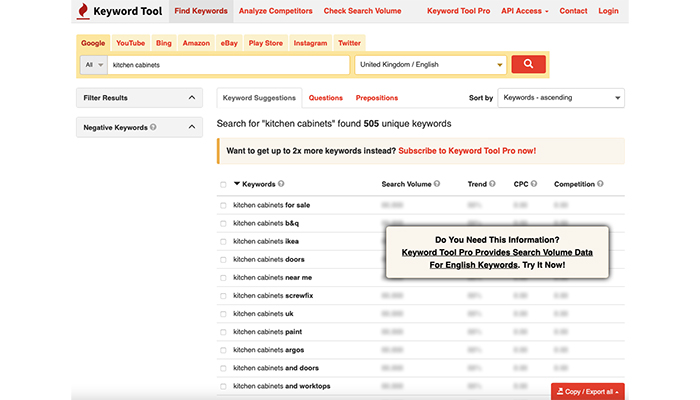The height and width of the screenshot is (400, 700).
Task: Tick the select-all keywords checkbox
Action: (223, 184)
